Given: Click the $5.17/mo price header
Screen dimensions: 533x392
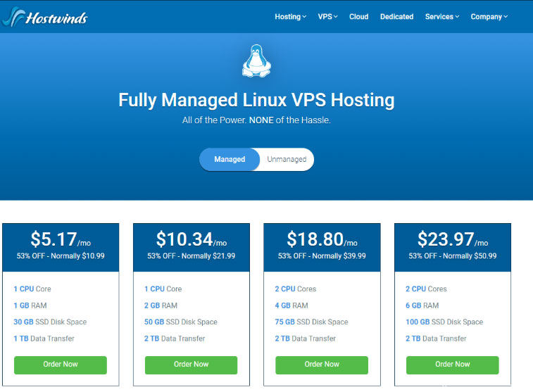Looking at the screenshot, I should [x=61, y=241].
